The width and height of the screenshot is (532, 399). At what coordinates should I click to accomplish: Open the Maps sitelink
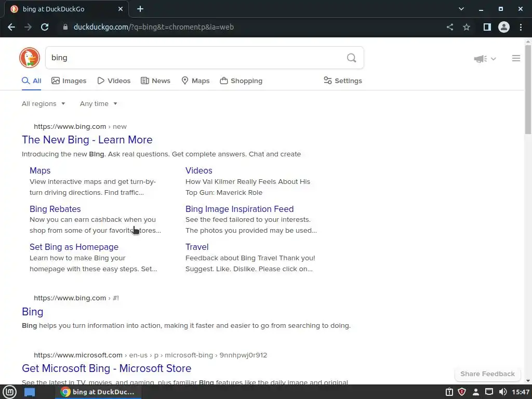point(40,170)
